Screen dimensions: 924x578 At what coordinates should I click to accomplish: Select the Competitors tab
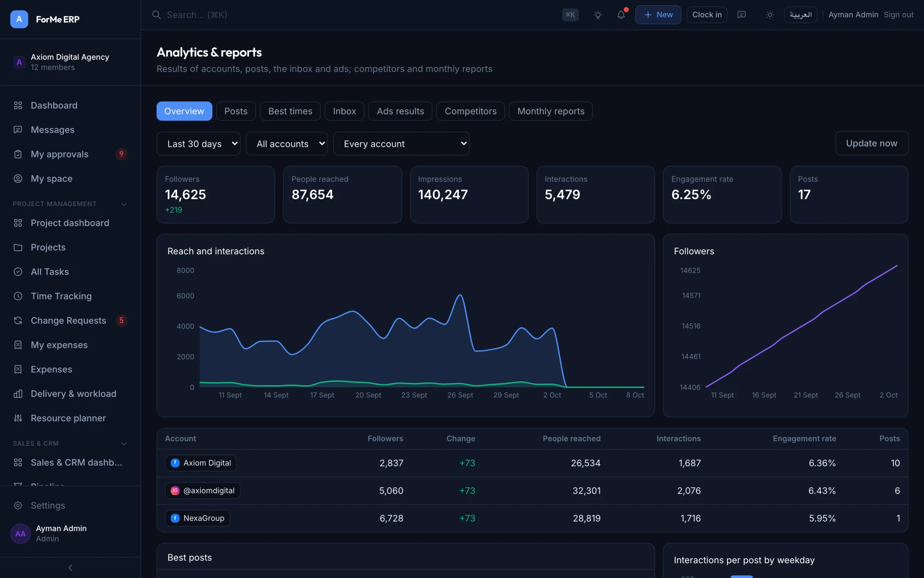coord(470,111)
